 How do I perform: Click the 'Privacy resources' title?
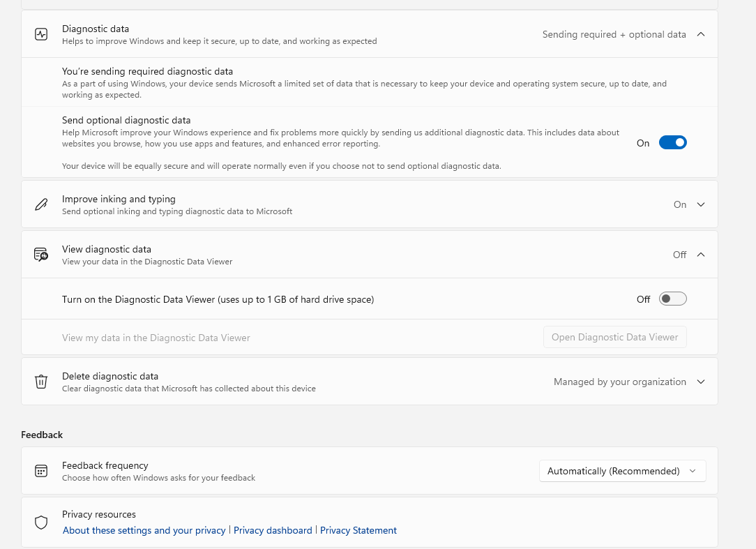coord(99,514)
